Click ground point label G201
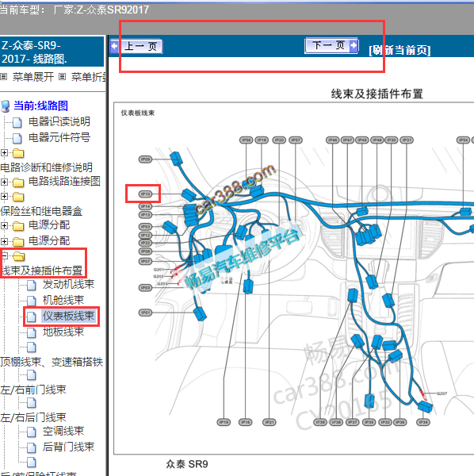 click(159, 269)
